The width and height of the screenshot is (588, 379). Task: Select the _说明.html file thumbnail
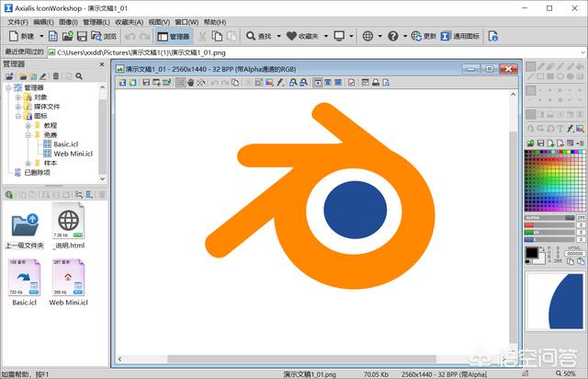coord(68,225)
